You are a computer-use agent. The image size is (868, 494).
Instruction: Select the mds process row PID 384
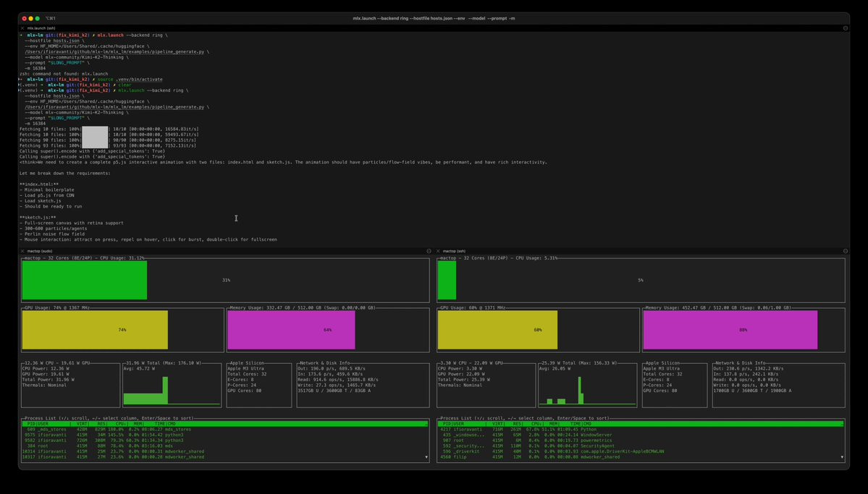[224, 446]
